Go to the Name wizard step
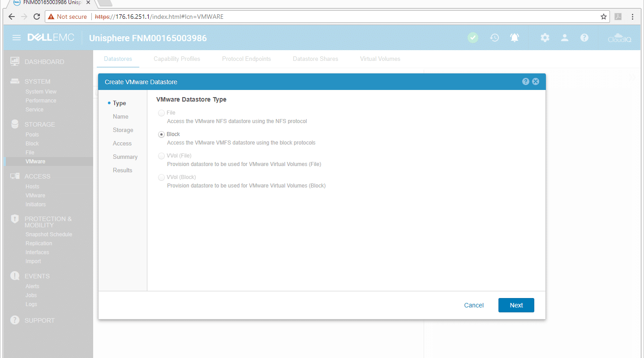This screenshot has width=644, height=358. click(120, 116)
